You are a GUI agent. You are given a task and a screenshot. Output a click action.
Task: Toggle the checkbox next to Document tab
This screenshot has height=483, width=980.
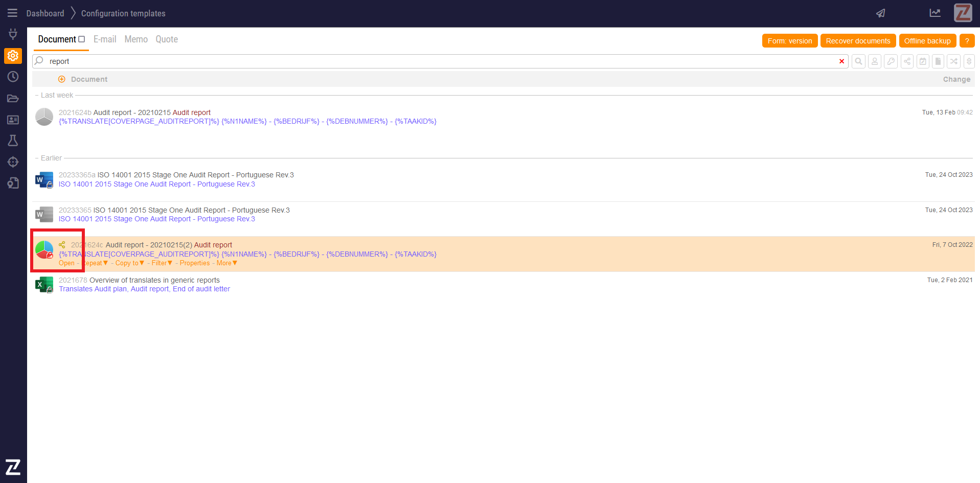(x=81, y=39)
